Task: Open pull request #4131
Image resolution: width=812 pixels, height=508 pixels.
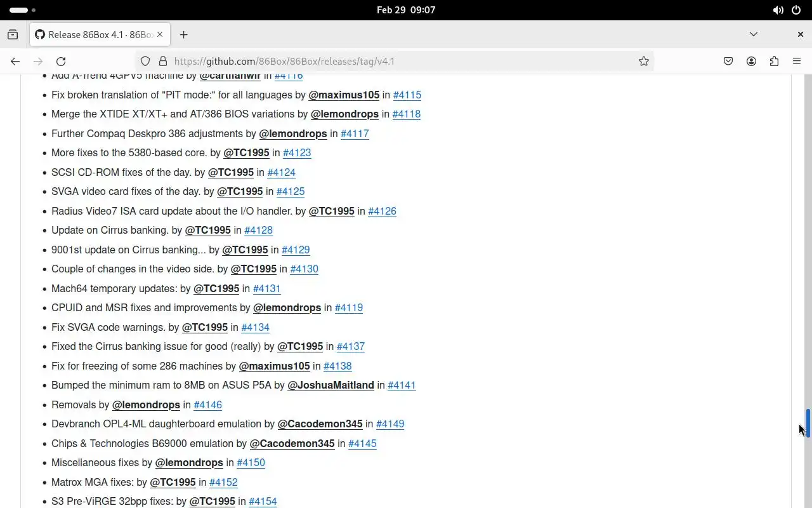Action: pyautogui.click(x=267, y=288)
